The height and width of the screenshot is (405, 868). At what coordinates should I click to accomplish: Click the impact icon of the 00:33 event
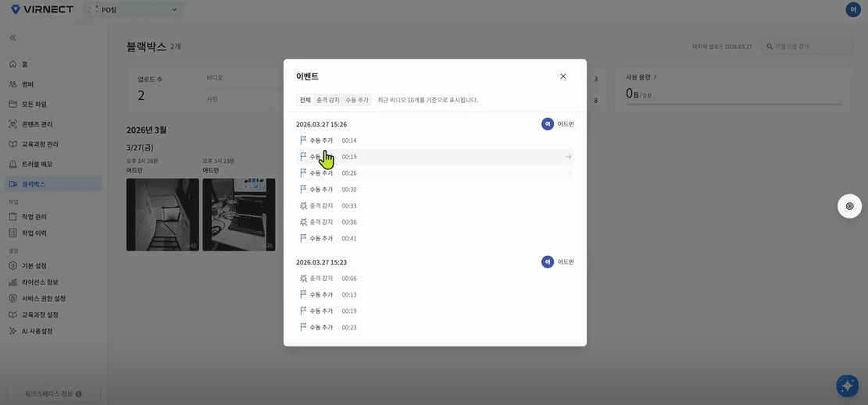coord(303,206)
